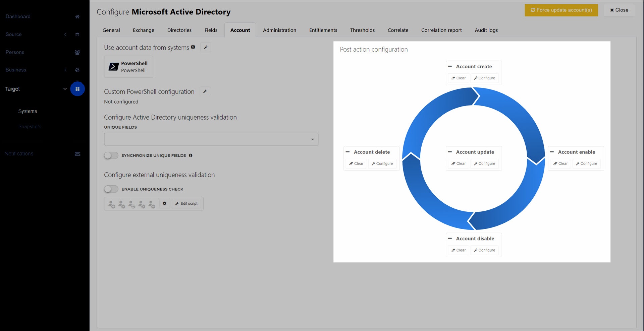The image size is (644, 331).
Task: Switch to the General tab
Action: (111, 30)
